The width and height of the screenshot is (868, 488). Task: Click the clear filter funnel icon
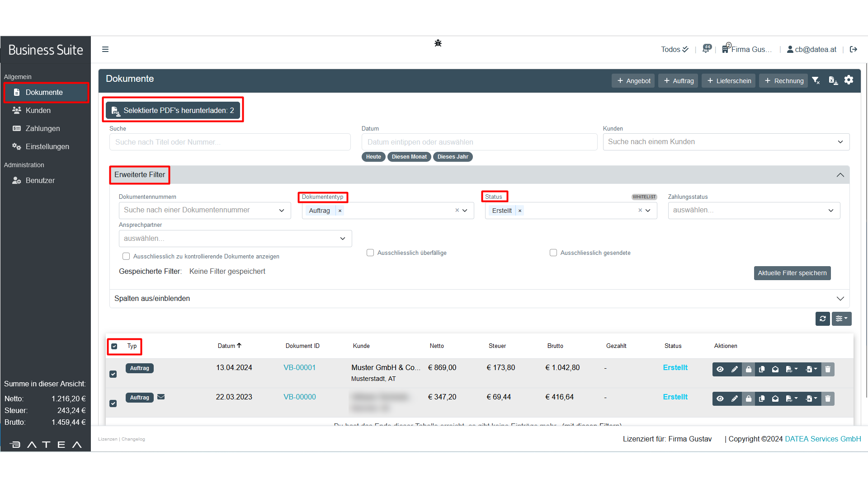[x=816, y=80]
